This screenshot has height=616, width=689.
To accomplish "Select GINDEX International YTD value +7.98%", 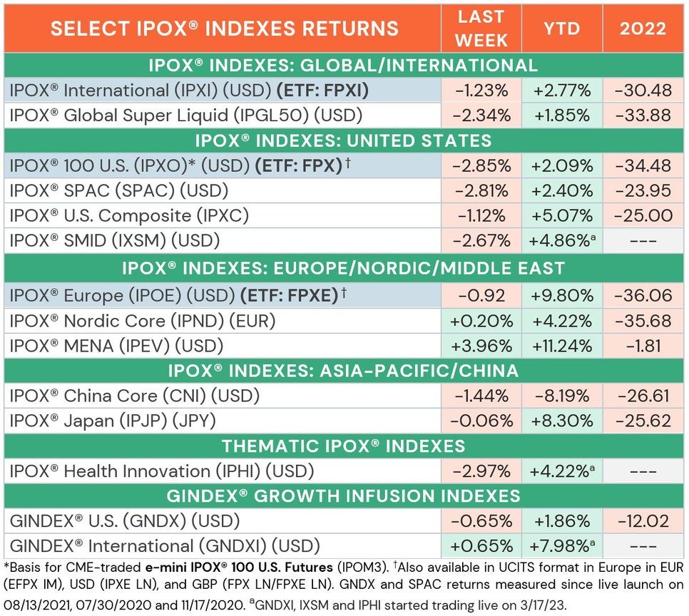I will click(561, 546).
